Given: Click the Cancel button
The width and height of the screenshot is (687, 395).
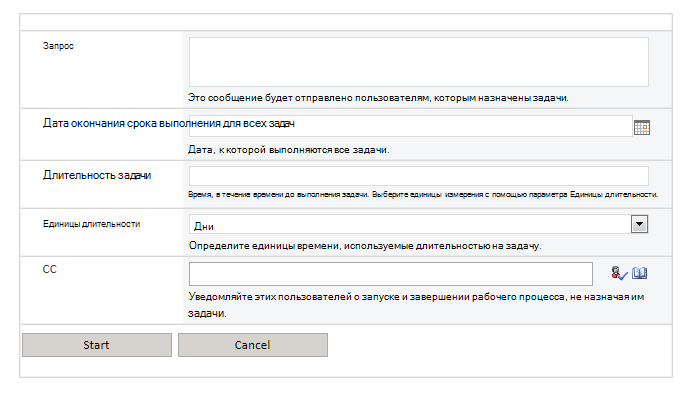Looking at the screenshot, I should point(253,345).
